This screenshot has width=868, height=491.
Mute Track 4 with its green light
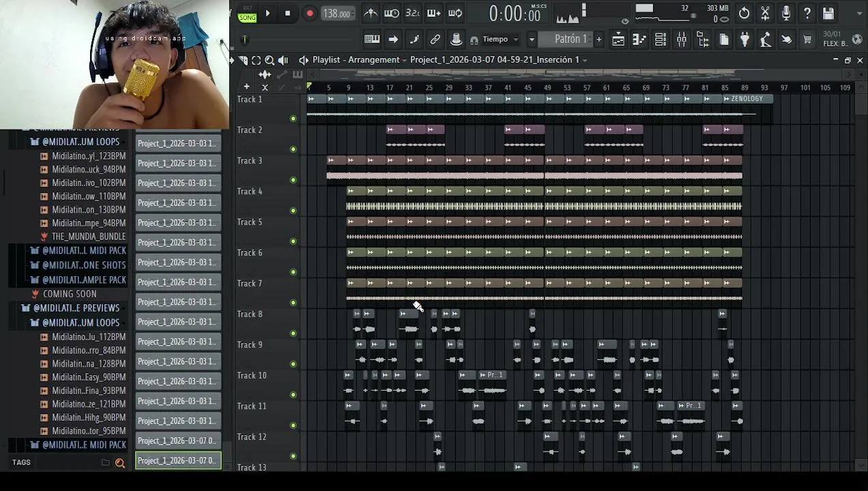293,211
